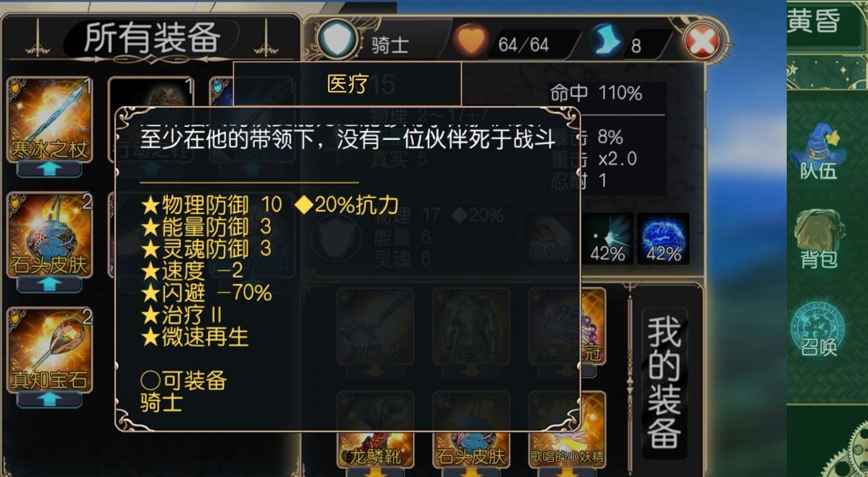Click the 石头皮肤 card in all equipment
The width and height of the screenshot is (868, 477).
[x=50, y=234]
